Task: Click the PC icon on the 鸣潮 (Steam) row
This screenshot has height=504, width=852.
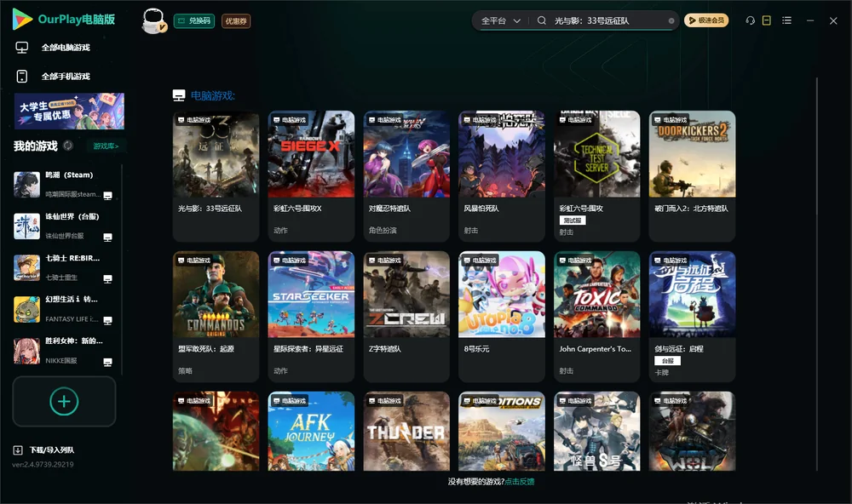Action: [x=107, y=196]
